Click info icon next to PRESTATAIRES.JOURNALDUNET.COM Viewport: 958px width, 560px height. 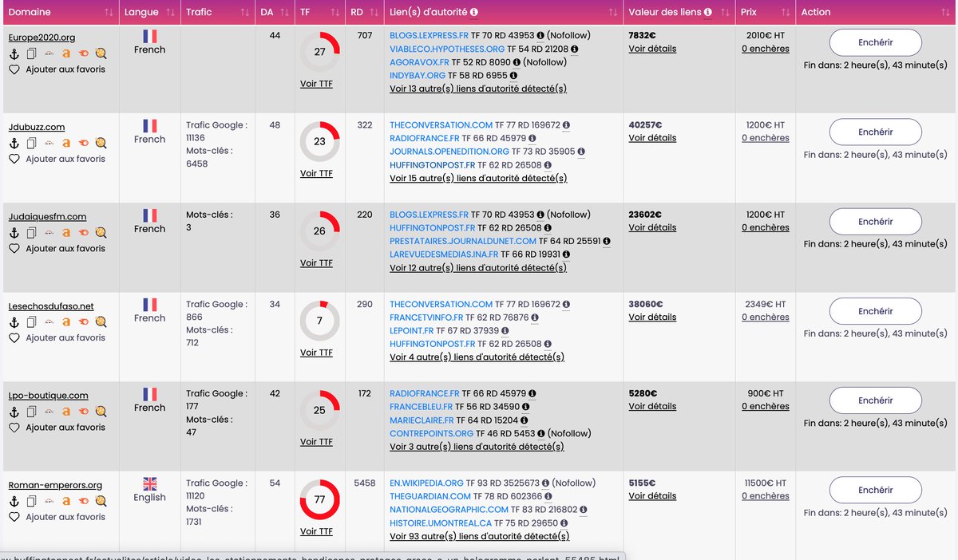coord(606,241)
